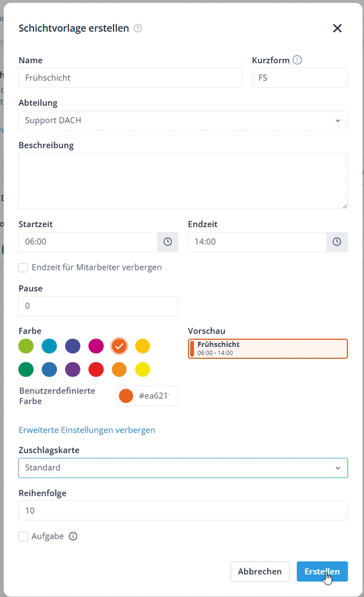Tick the Aufgabe checkbox
Screen dimensions: 364x597
[23, 536]
